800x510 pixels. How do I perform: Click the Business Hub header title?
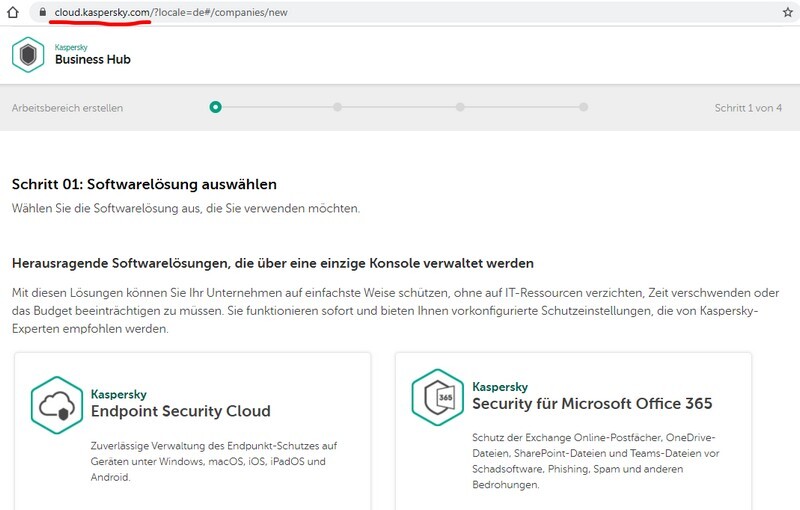coord(93,59)
